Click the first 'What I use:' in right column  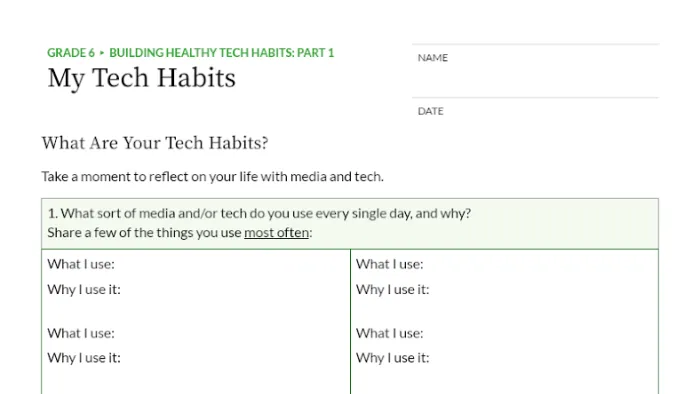389,264
